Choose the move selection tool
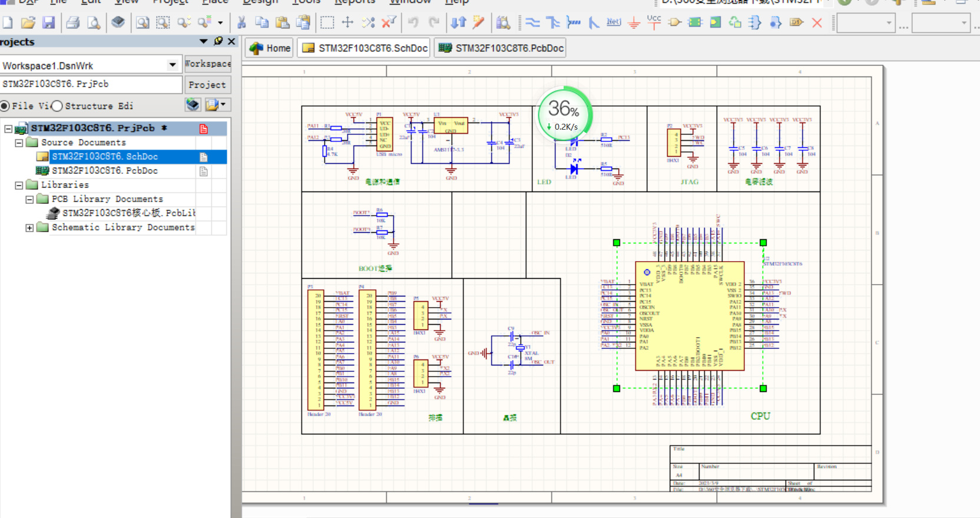The width and height of the screenshot is (980, 518). click(x=348, y=23)
